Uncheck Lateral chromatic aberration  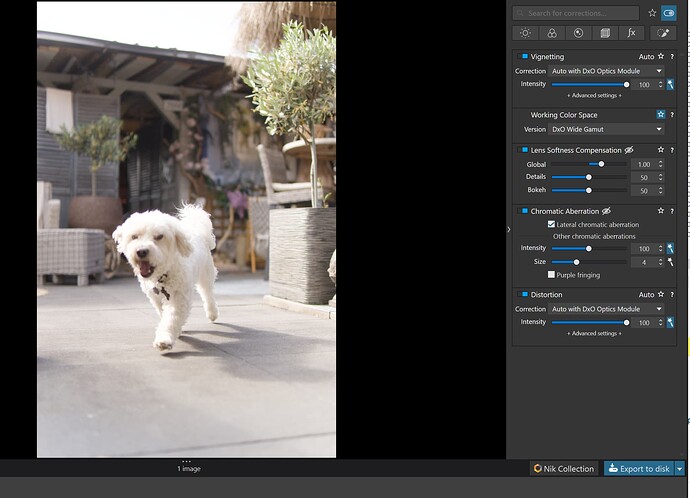551,224
